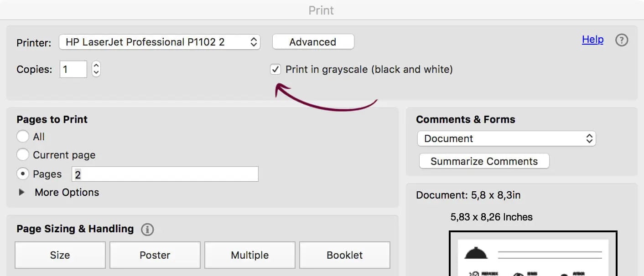Select the Booklet option
The height and width of the screenshot is (276, 644).
tap(345, 255)
